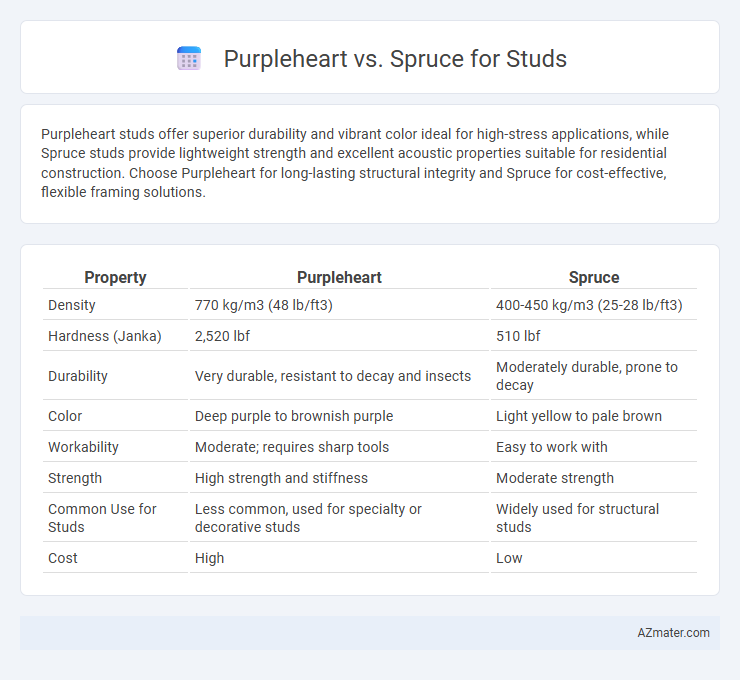740x680 pixels.
Task: Click the Density row label
Action: (72, 305)
